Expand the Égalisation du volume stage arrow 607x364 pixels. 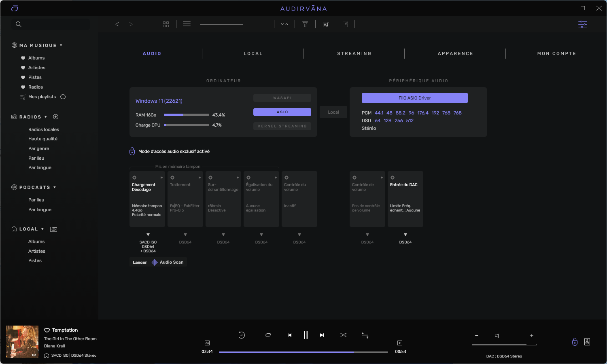[x=276, y=178]
